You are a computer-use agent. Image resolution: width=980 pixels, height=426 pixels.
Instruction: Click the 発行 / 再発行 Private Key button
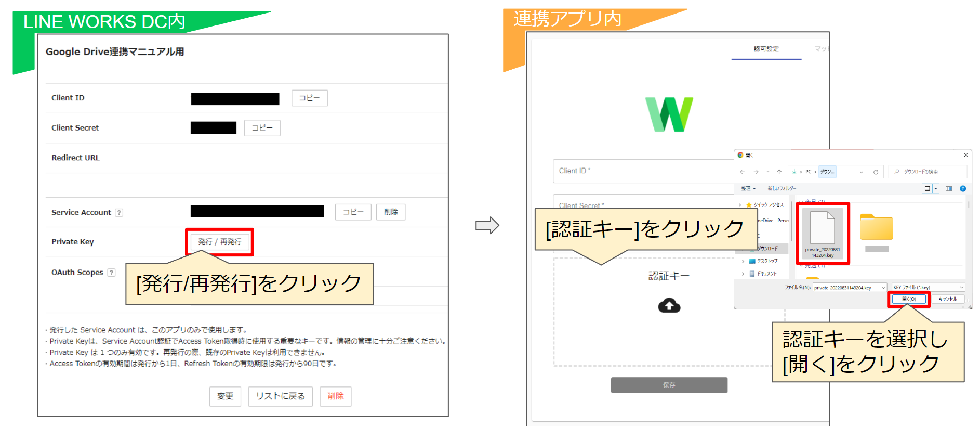coord(220,242)
